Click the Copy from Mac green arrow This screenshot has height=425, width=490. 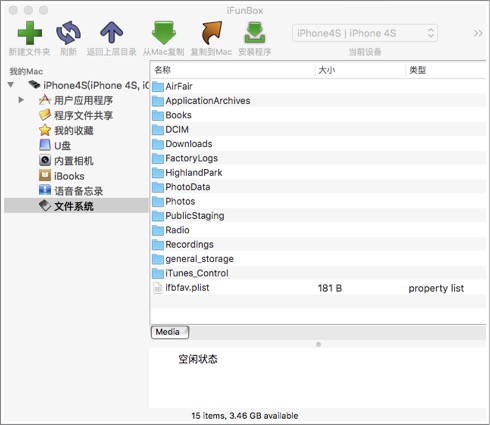click(x=164, y=33)
